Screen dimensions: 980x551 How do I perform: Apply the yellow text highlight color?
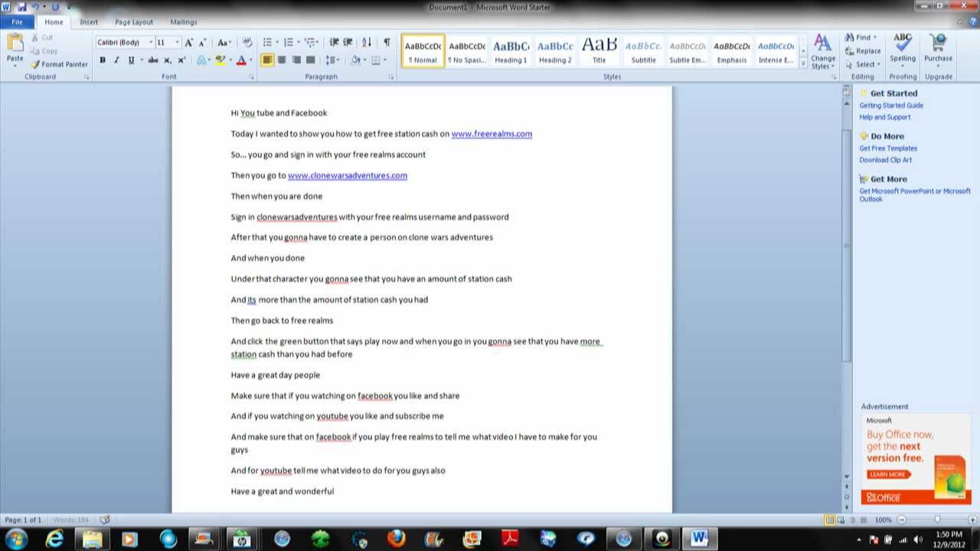tap(220, 60)
